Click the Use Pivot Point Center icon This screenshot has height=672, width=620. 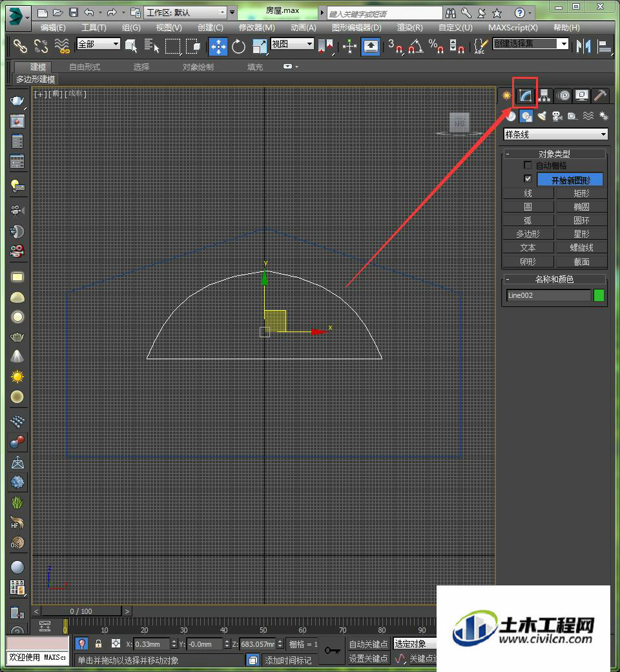[x=326, y=46]
